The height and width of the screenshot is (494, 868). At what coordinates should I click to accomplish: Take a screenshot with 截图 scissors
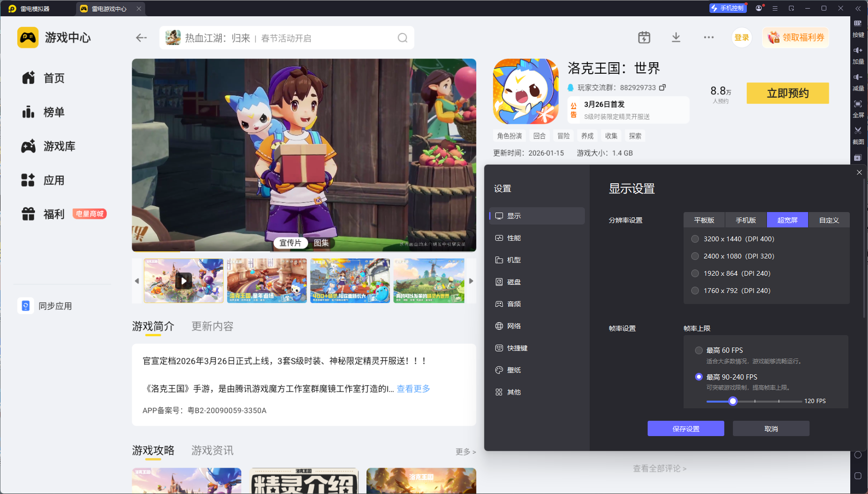coord(858,135)
